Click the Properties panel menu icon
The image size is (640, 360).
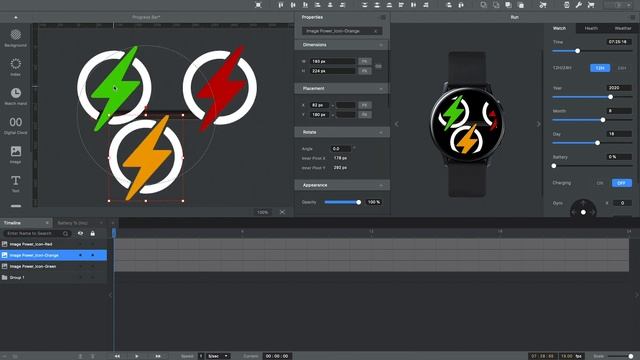[383, 17]
